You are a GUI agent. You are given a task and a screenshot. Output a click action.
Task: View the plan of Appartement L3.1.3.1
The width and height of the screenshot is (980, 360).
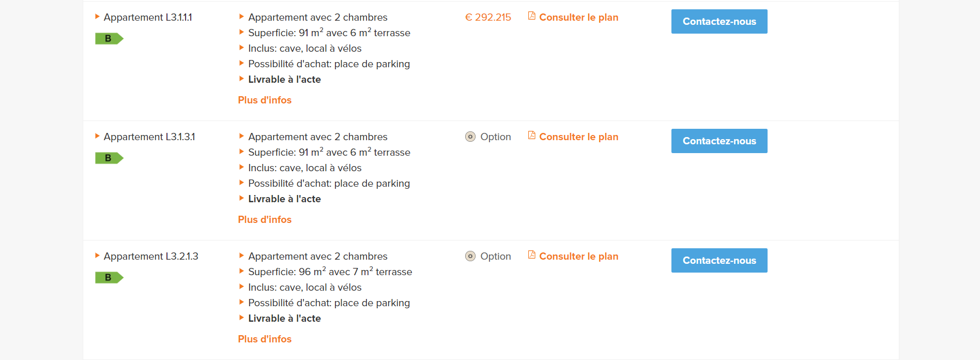point(578,137)
